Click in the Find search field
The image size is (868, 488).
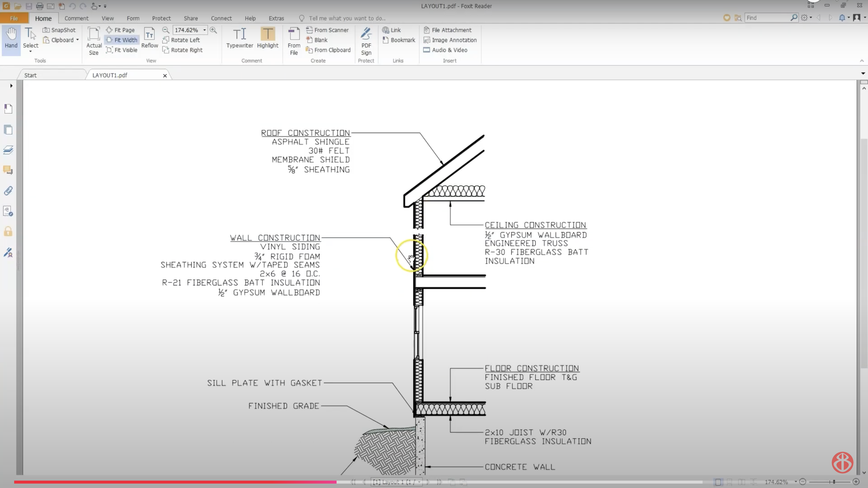click(767, 18)
